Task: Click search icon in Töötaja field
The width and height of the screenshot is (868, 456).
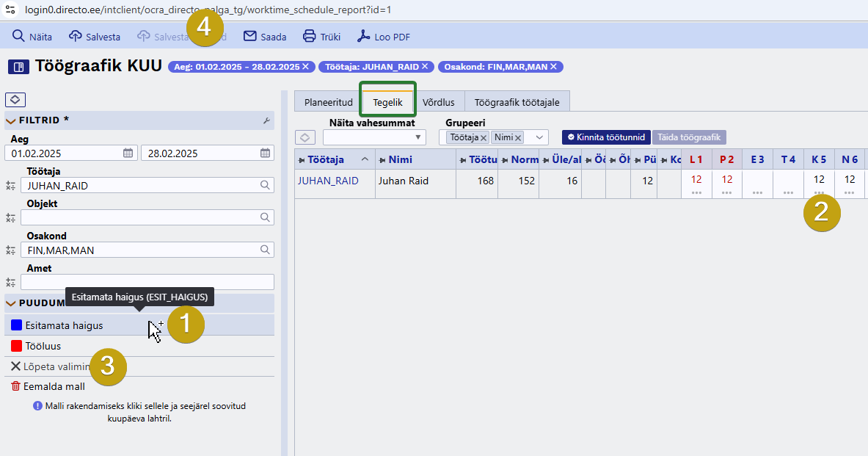Action: pos(265,185)
